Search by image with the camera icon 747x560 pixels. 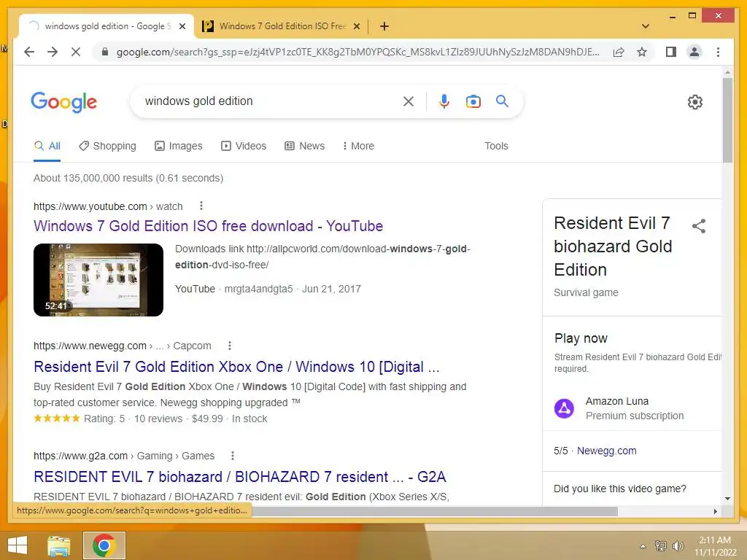[473, 101]
